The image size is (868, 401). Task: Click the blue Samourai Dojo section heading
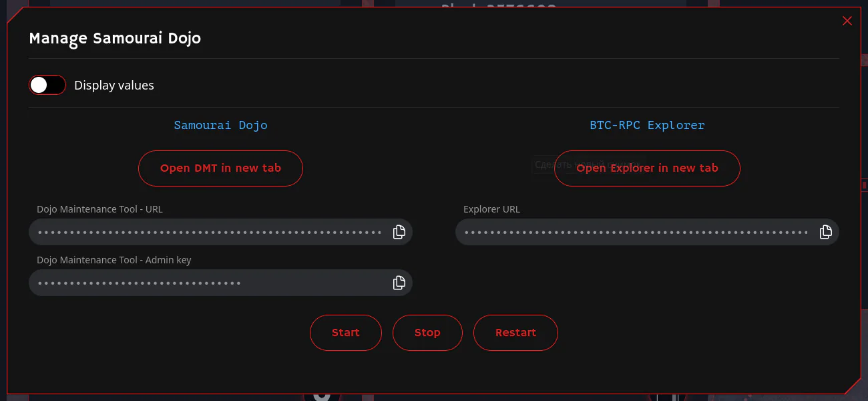(220, 125)
